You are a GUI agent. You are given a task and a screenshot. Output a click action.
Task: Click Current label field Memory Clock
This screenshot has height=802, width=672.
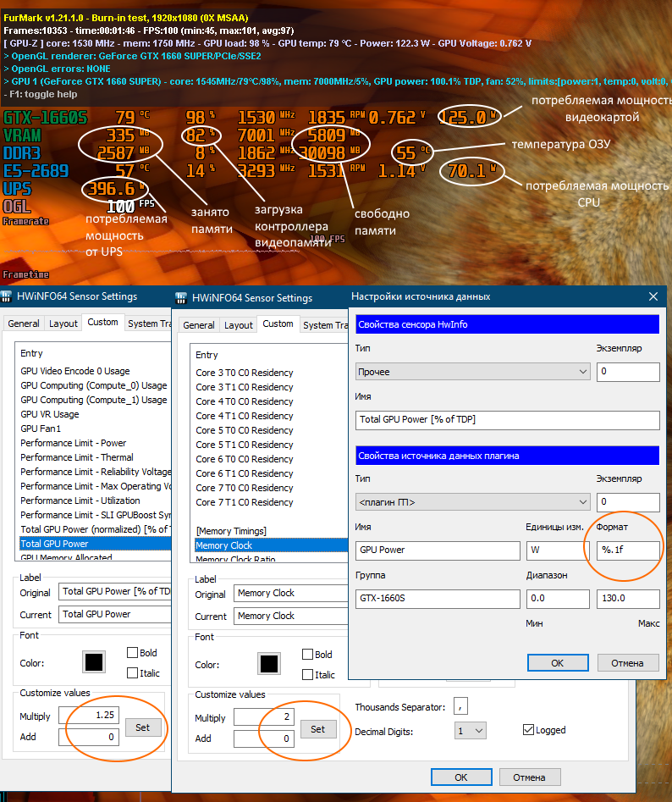pyautogui.click(x=291, y=617)
